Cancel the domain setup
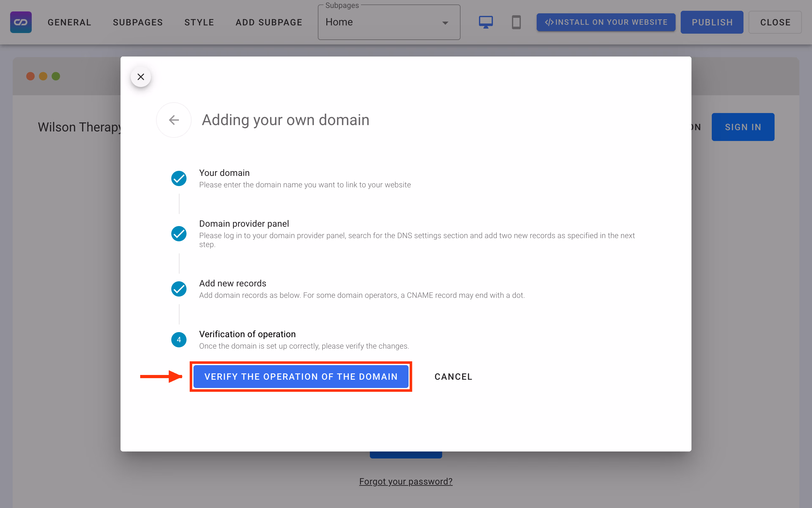 coord(453,377)
